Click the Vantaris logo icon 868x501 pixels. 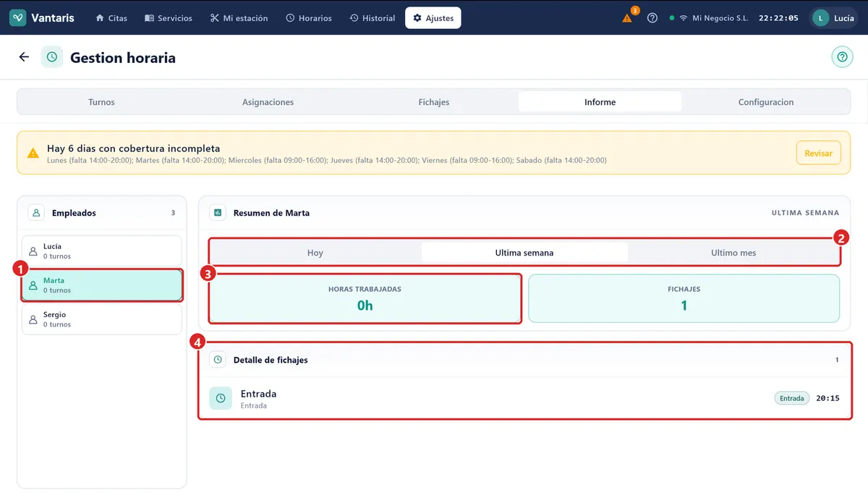(18, 18)
